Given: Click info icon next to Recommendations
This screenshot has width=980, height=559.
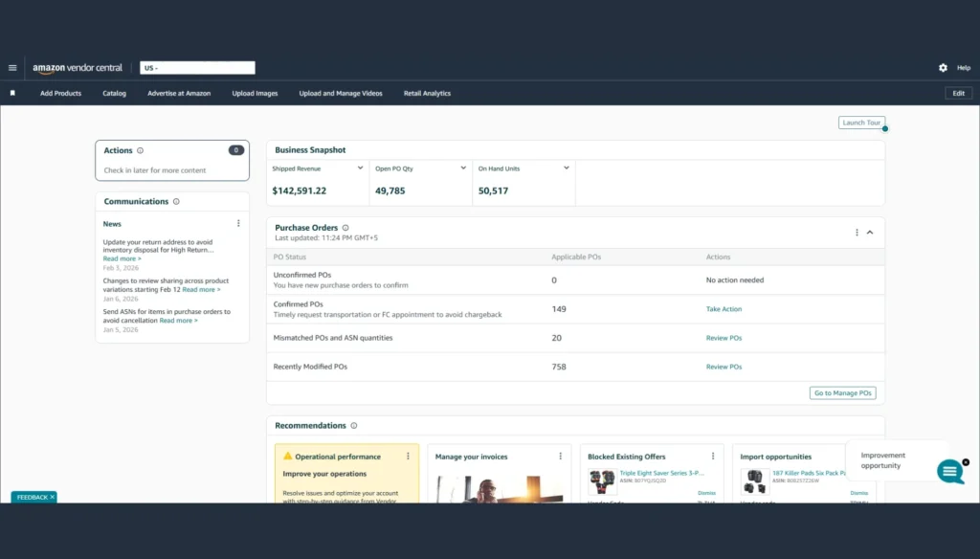Looking at the screenshot, I should pos(354,426).
